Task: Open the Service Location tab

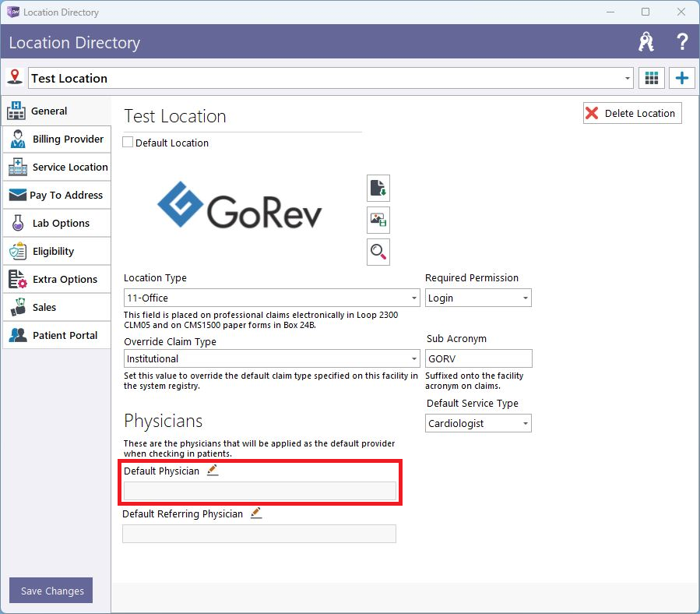Action: [57, 167]
